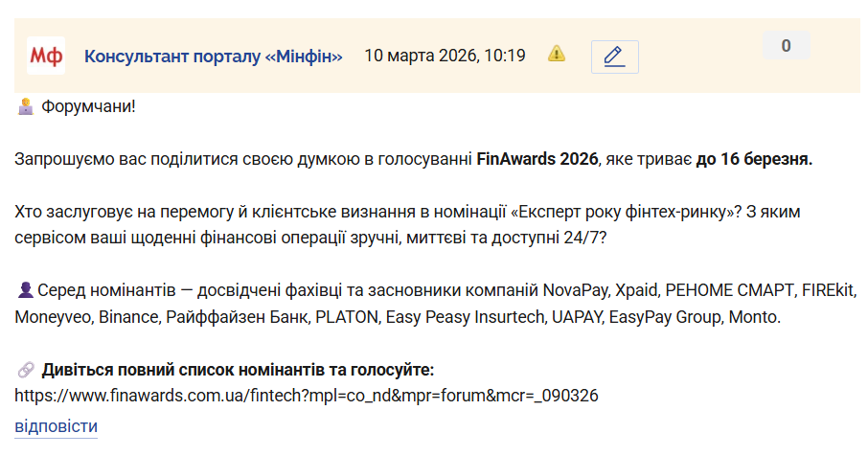The width and height of the screenshot is (868, 456).
Task: Click Дивіться повний список номінантів heading
Action: (x=238, y=370)
